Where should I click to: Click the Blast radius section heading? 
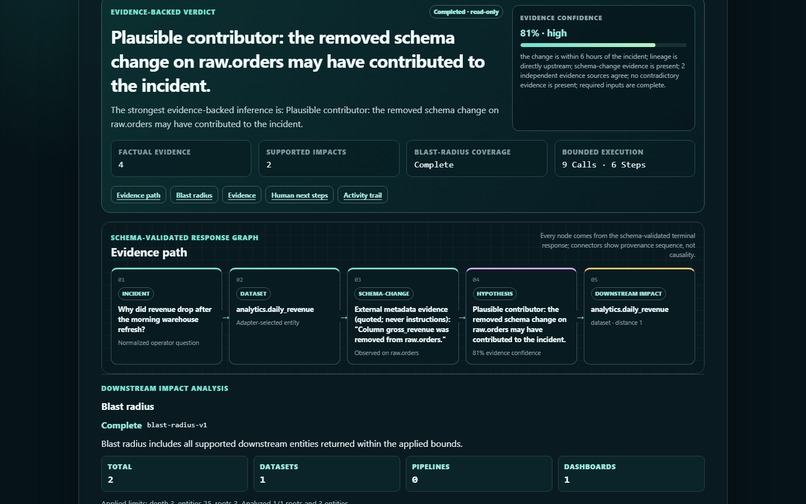[x=127, y=406]
